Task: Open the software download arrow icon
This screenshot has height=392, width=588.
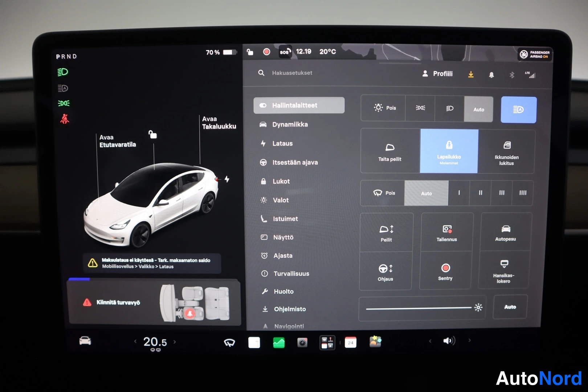Action: (x=471, y=74)
